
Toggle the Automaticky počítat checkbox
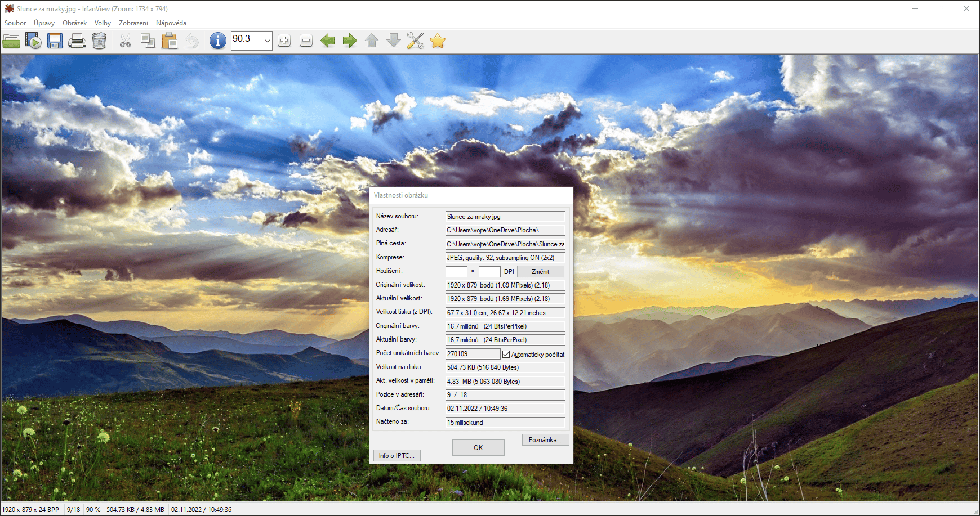(506, 355)
